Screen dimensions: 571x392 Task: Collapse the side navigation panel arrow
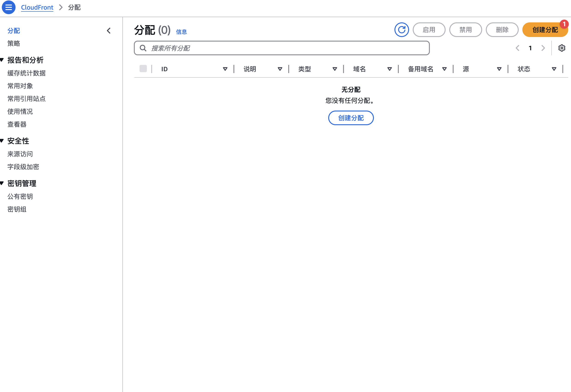[x=109, y=31]
